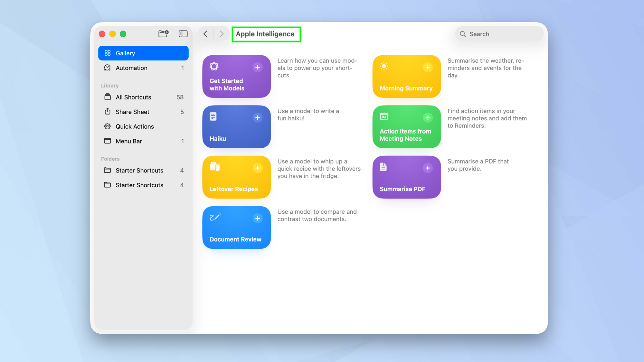Add Action Items from Meeting Notes shortcut
Viewport: 644px width, 362px height.
click(428, 117)
